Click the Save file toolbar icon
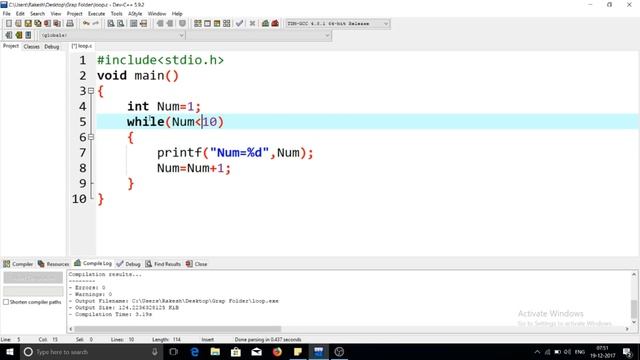 coord(28,24)
